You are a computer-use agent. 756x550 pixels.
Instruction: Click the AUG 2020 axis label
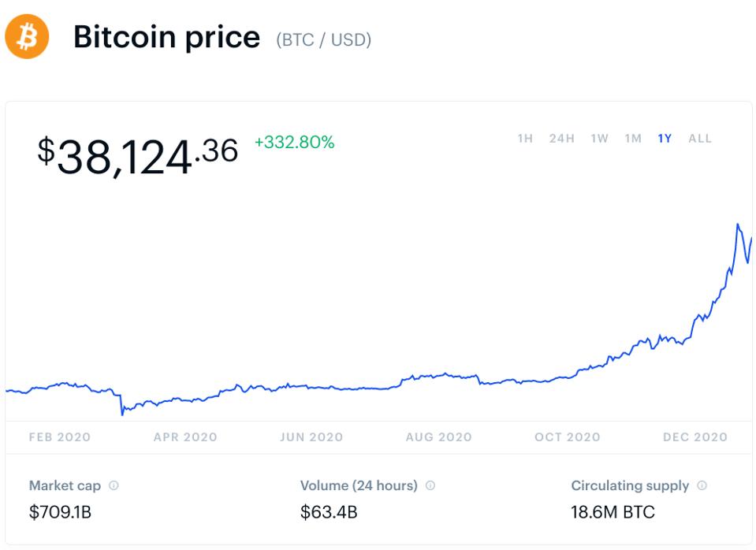coord(438,437)
